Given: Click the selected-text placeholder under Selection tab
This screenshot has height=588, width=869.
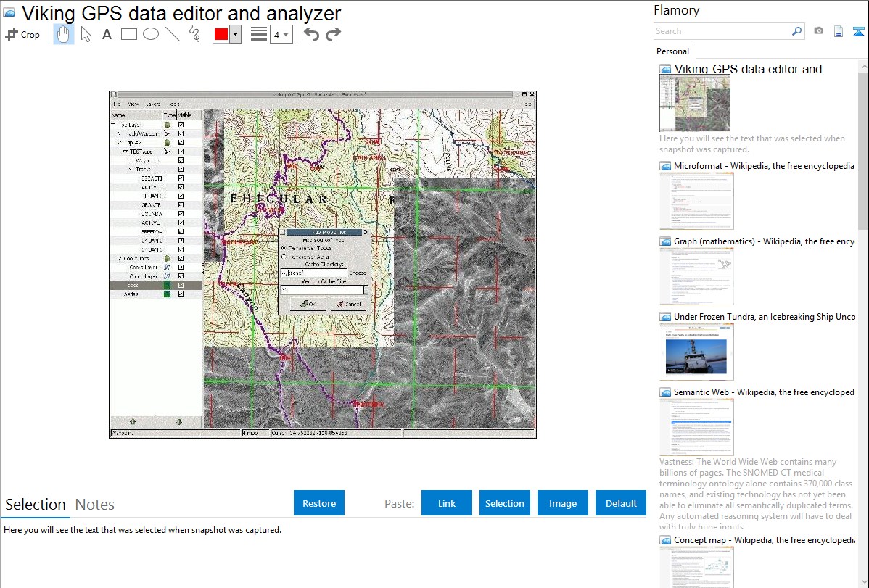Looking at the screenshot, I should (x=142, y=530).
